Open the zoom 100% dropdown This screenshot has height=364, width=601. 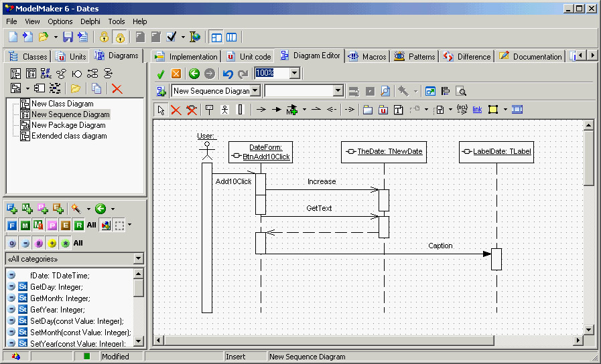coord(295,73)
